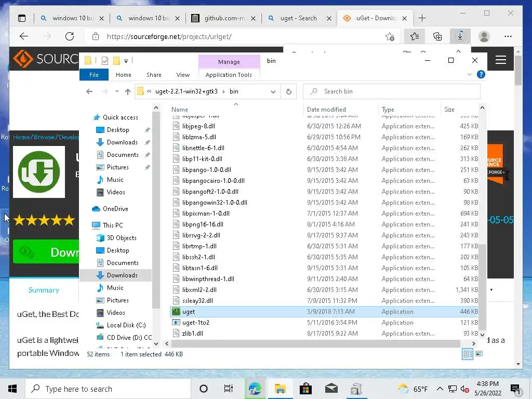Click Properties quick access toolbar icon
This screenshot has height=399, width=532.
105,61
